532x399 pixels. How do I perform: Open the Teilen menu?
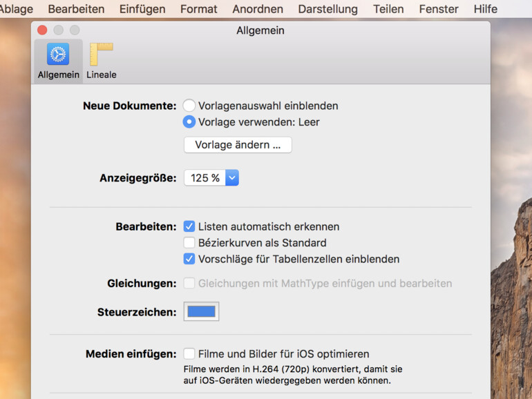tap(388, 9)
